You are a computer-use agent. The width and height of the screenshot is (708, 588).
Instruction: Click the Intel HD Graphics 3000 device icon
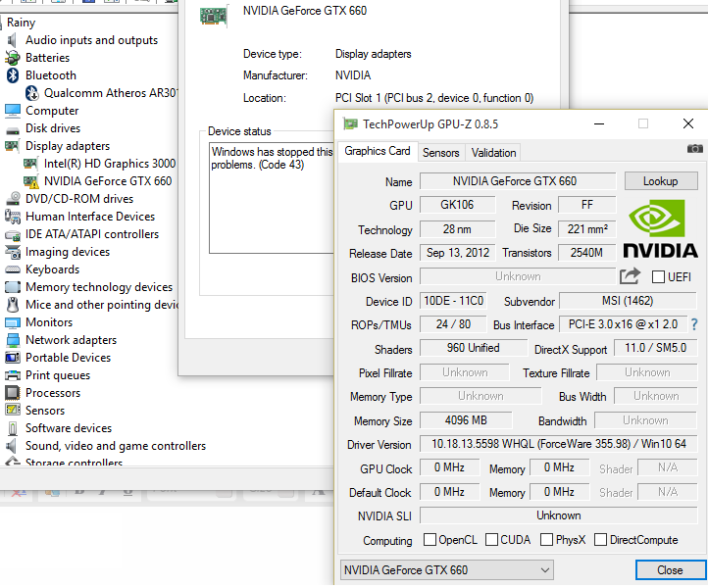[30, 164]
